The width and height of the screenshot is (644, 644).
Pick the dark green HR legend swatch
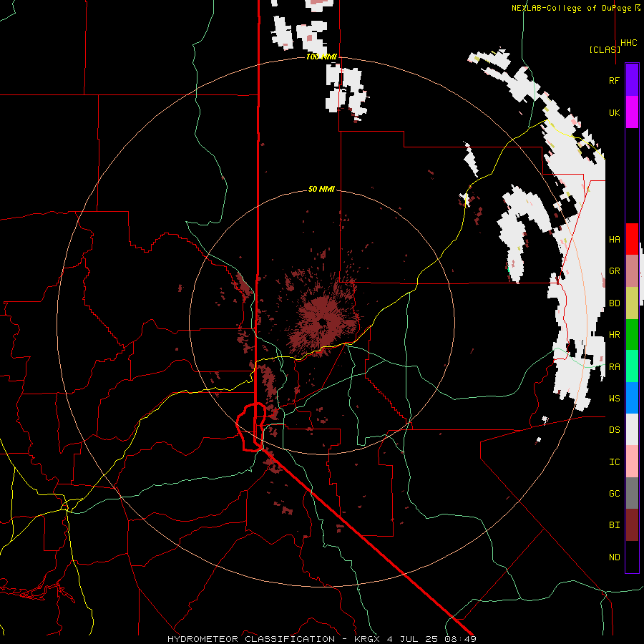click(632, 335)
